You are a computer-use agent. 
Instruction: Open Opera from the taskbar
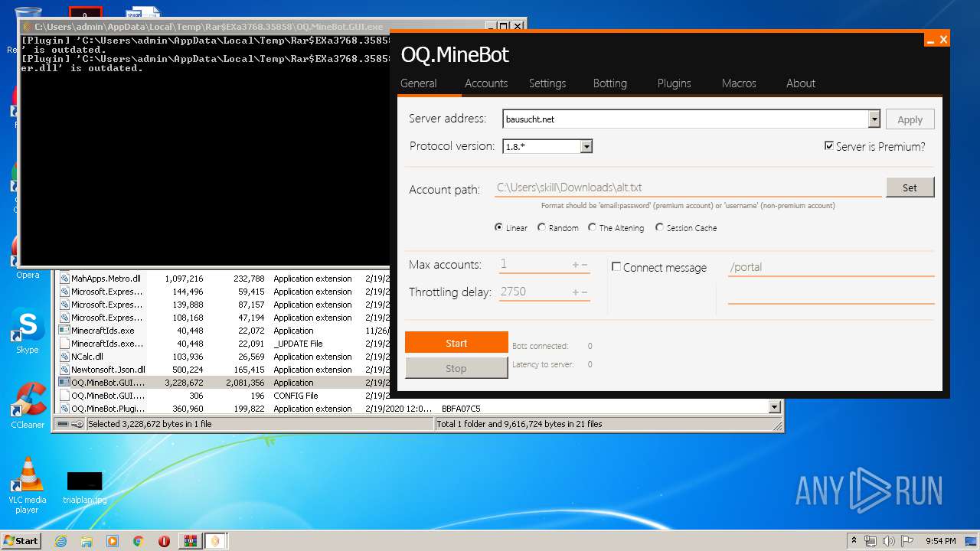(x=164, y=541)
